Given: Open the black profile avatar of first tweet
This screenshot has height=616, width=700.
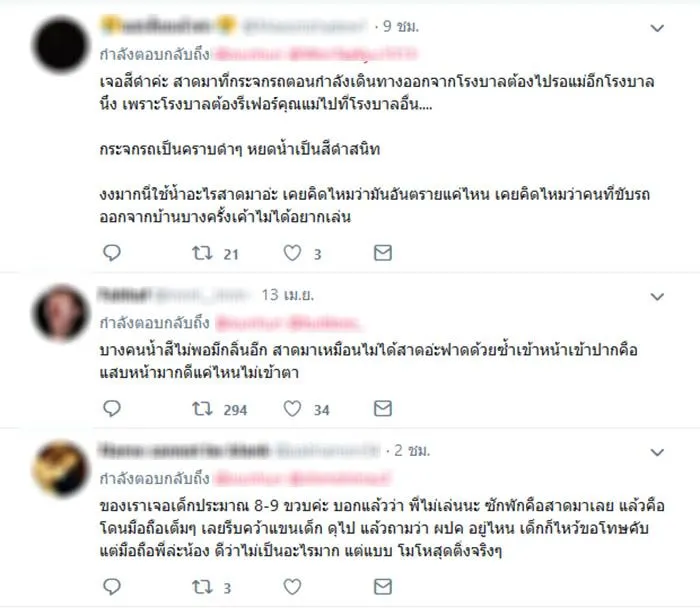Looking at the screenshot, I should [x=61, y=45].
